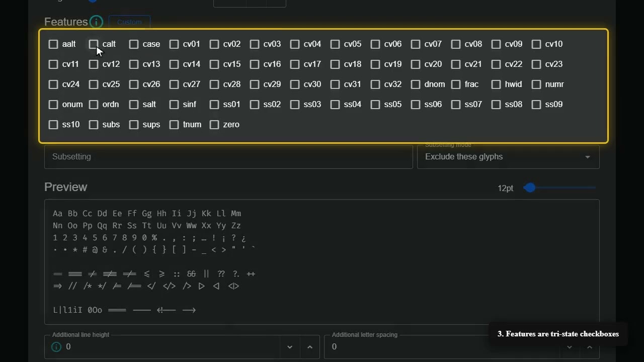Check the cv08 checkbox
Image resolution: width=644 pixels, height=362 pixels.
tap(456, 44)
